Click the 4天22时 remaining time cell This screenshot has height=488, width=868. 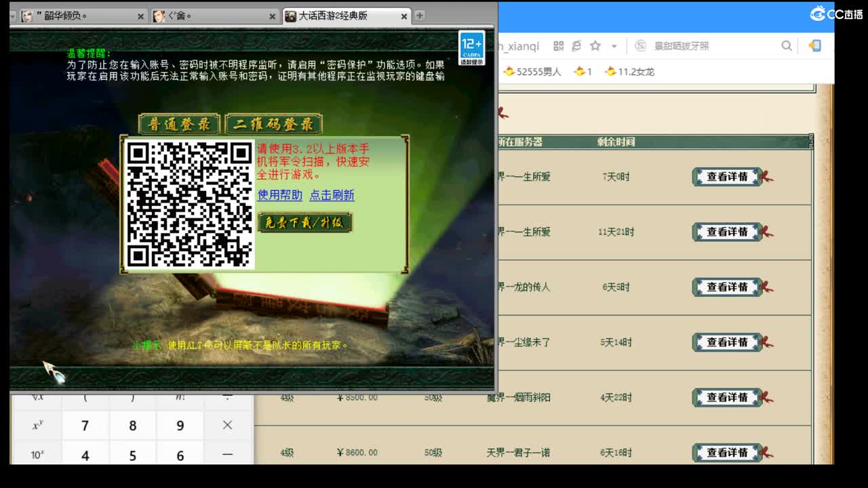(616, 398)
